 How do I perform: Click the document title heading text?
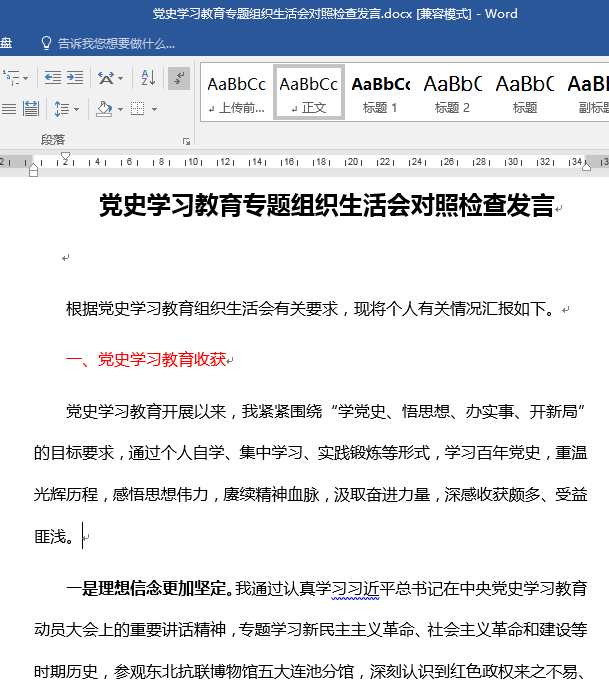pyautogui.click(x=327, y=205)
